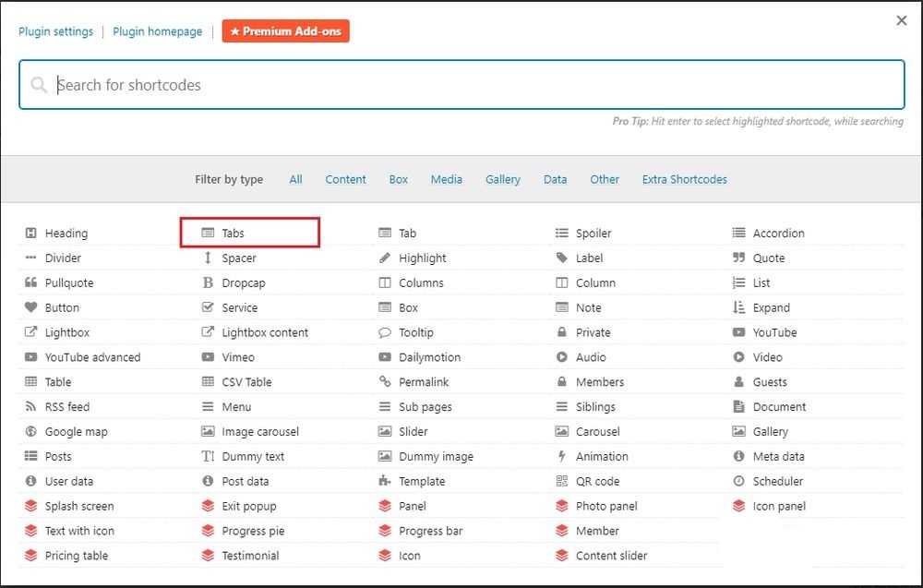This screenshot has width=923, height=588.
Task: Click the Pricing table premium icon
Action: coord(30,556)
